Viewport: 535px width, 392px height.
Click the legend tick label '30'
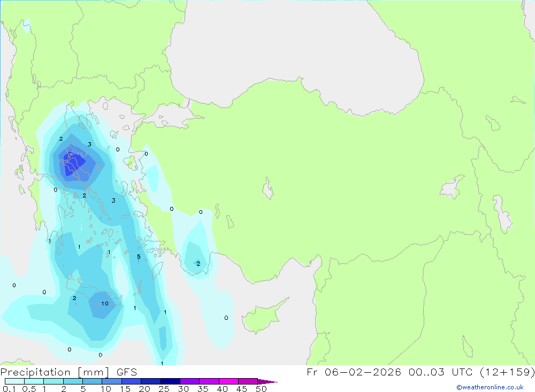[x=183, y=389]
